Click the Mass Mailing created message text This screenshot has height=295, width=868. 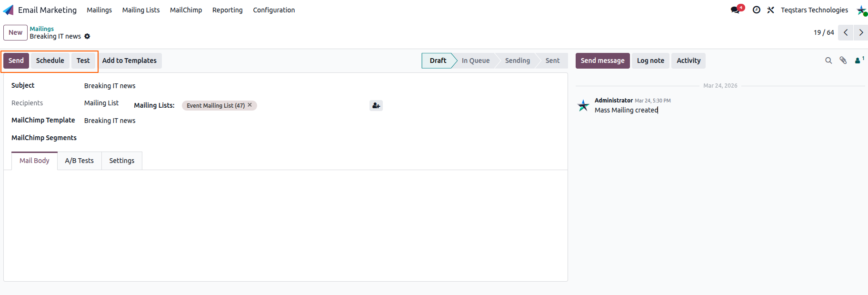point(626,110)
